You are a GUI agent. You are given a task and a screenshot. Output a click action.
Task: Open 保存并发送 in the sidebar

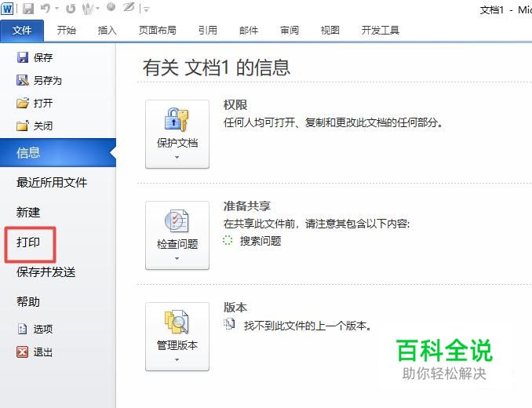coord(46,272)
